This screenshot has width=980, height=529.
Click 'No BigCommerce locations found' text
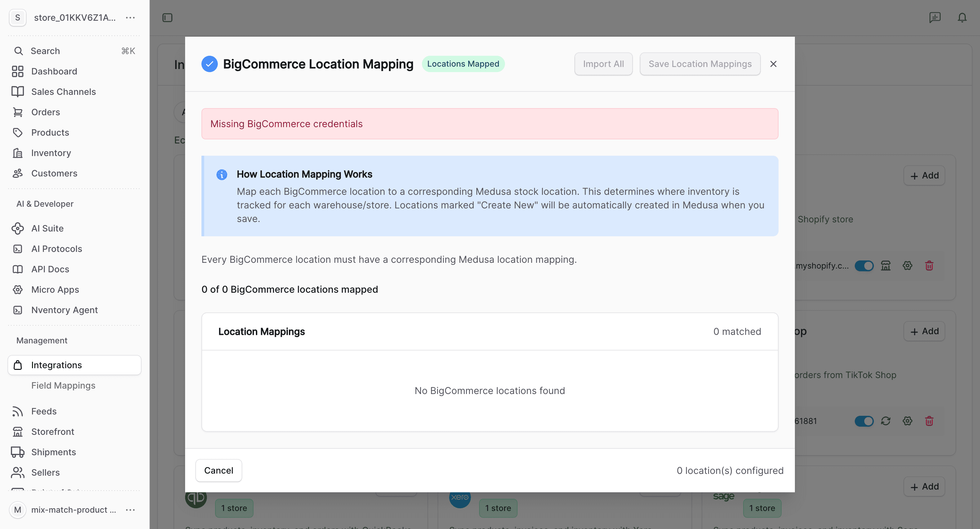coord(490,391)
